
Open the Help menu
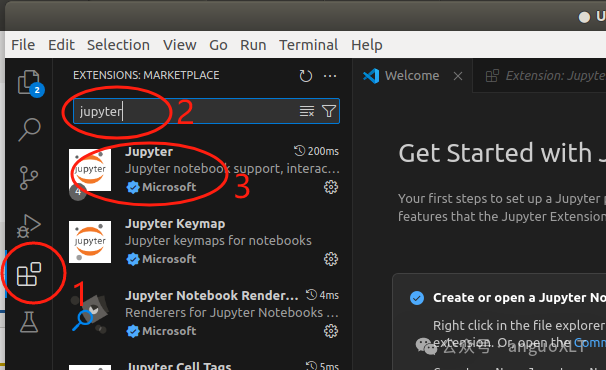pyautogui.click(x=367, y=45)
